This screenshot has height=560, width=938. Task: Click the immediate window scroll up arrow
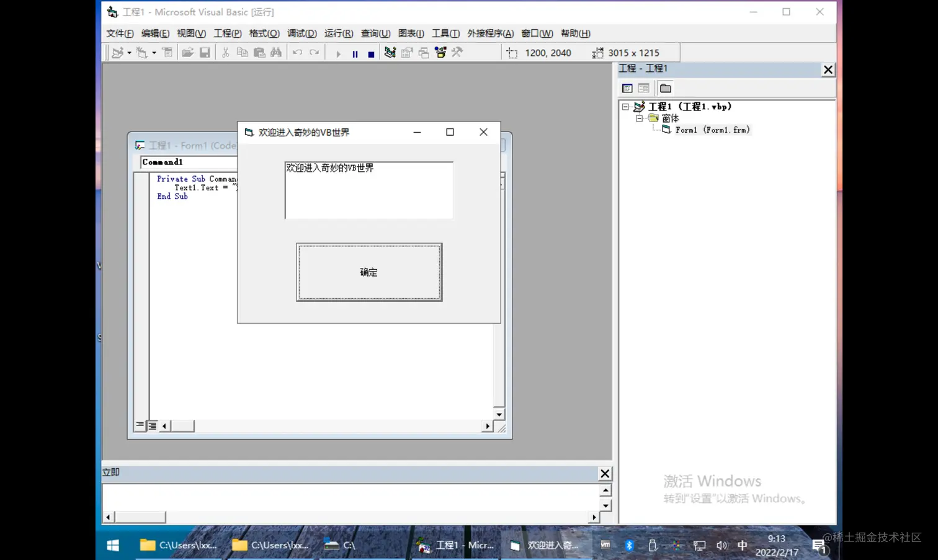(605, 491)
